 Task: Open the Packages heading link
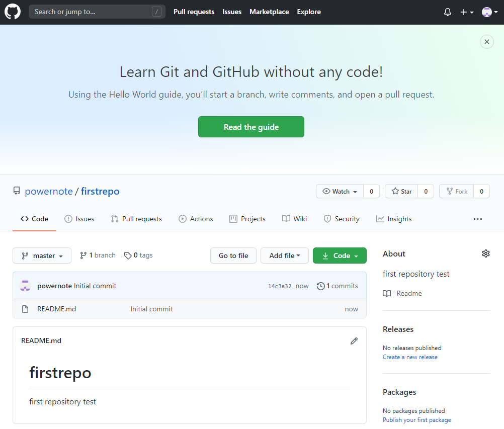click(x=399, y=392)
